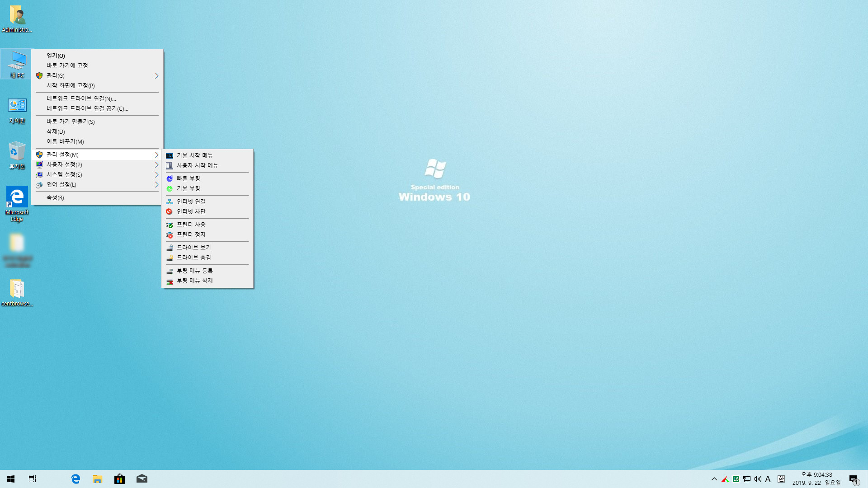
Task: Open Task View on taskbar
Action: 33,479
